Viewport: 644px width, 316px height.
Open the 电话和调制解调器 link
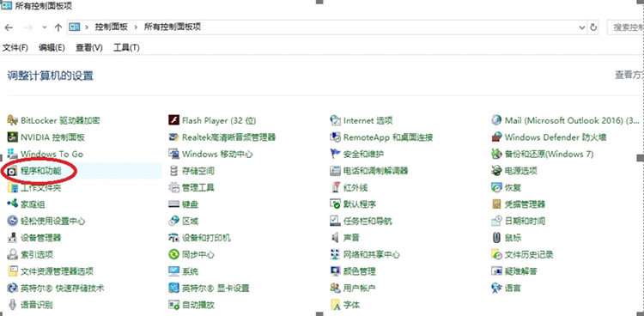point(376,171)
